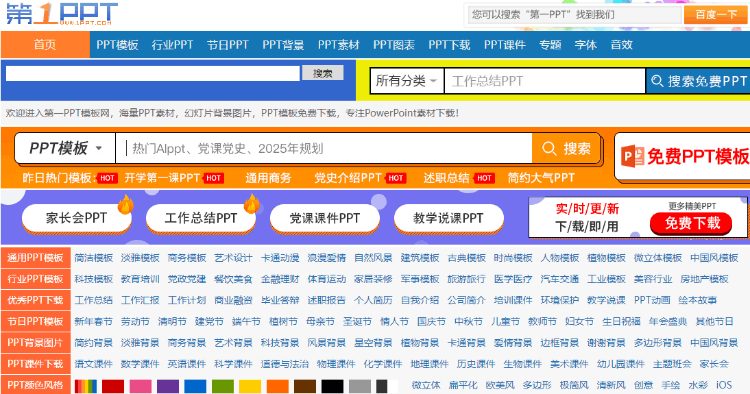Open the 党课课件PPT pill link
This screenshot has height=394, width=750.
coord(325,218)
